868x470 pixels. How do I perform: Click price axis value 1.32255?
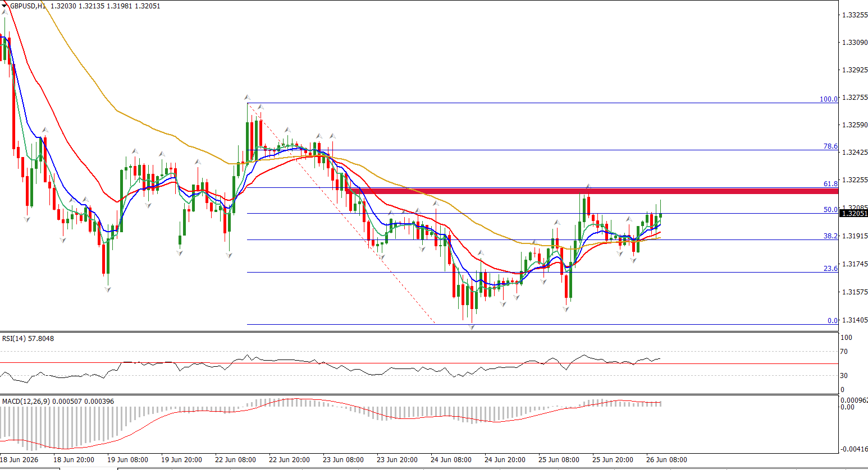point(855,180)
